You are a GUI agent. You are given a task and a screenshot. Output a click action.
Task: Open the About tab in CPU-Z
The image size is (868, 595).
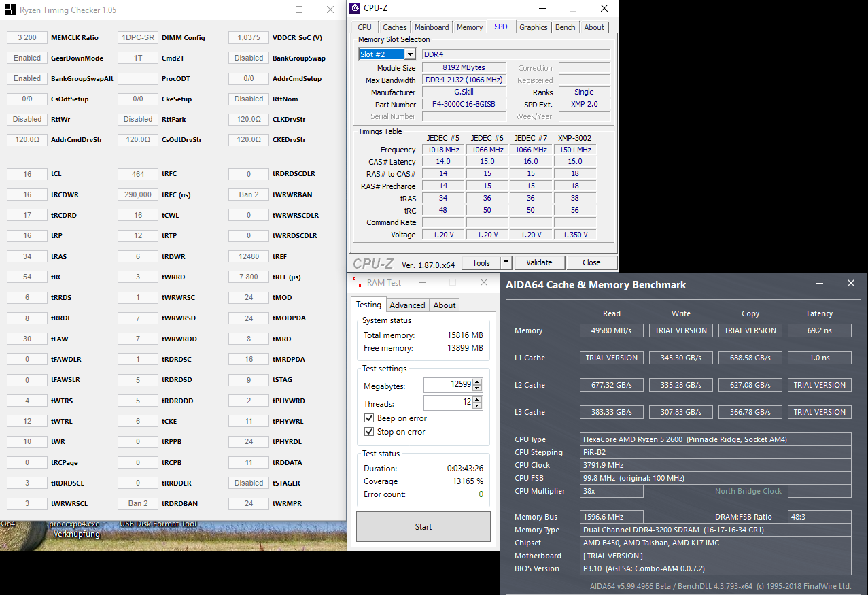594,27
